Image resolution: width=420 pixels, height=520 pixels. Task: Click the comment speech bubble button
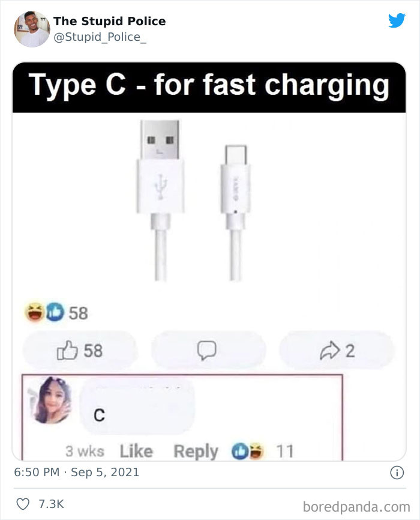pos(208,350)
